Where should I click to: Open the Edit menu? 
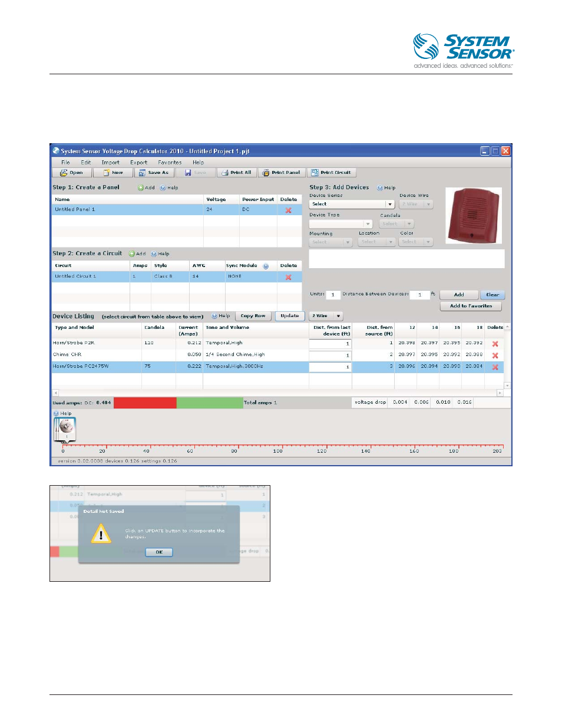click(x=86, y=163)
